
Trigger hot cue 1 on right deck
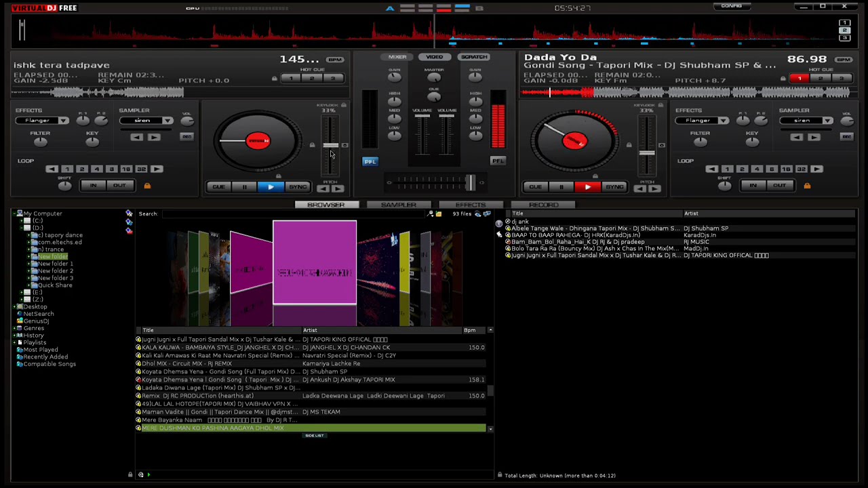pyautogui.click(x=800, y=79)
